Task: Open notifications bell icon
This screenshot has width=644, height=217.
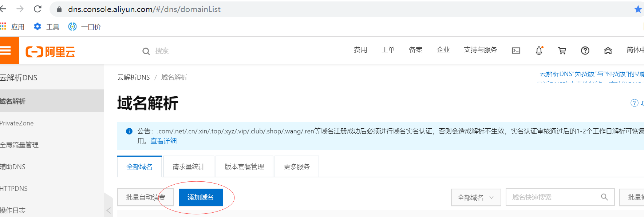Action: [x=539, y=51]
